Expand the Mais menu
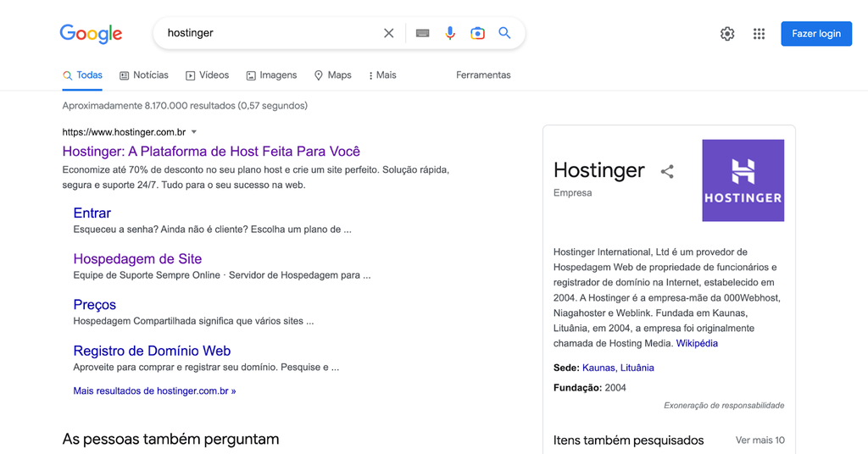The image size is (868, 454). (382, 75)
